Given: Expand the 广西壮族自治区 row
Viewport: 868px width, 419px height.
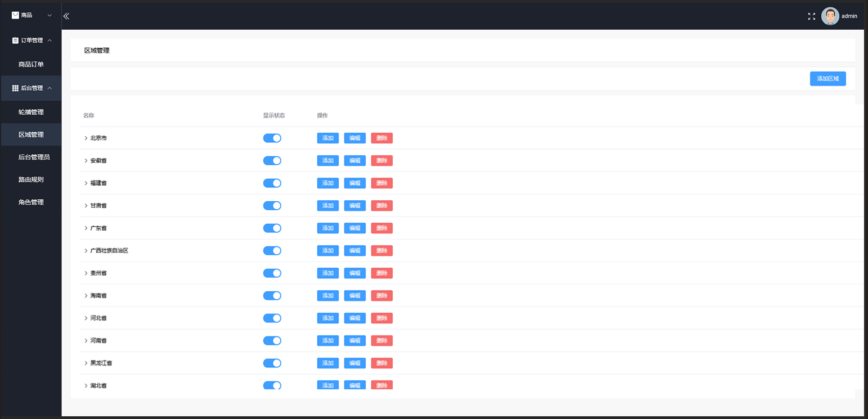Looking at the screenshot, I should point(86,250).
